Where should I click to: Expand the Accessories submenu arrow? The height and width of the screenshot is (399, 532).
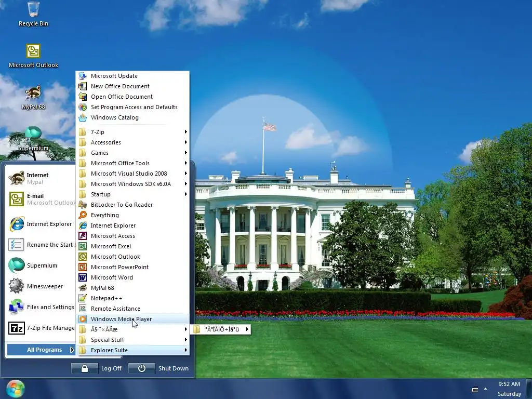[185, 142]
